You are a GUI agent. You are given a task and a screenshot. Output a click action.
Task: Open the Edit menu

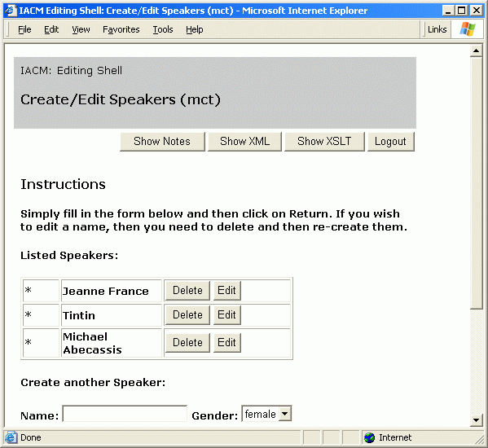51,29
